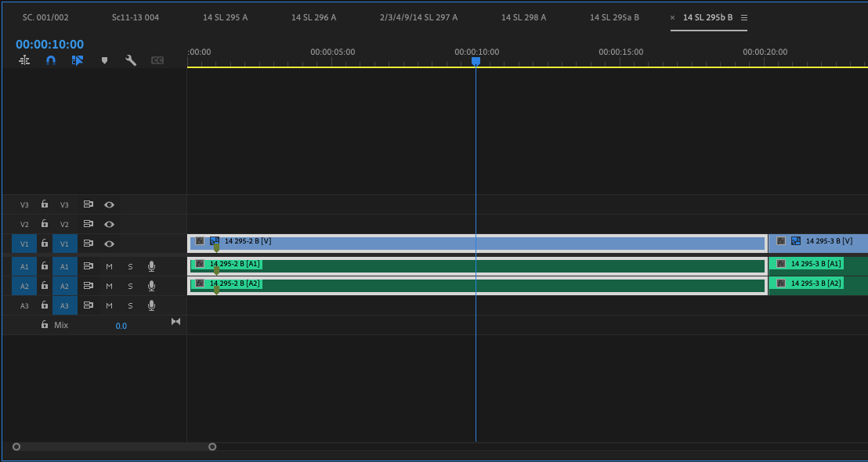Open the sequence panel hamburger menu

[x=743, y=16]
